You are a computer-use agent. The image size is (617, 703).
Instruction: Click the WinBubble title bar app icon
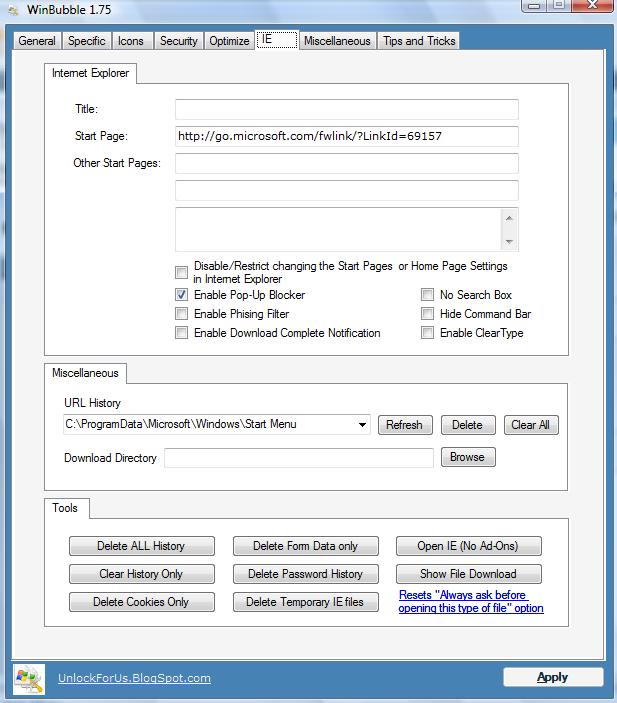(x=13, y=10)
